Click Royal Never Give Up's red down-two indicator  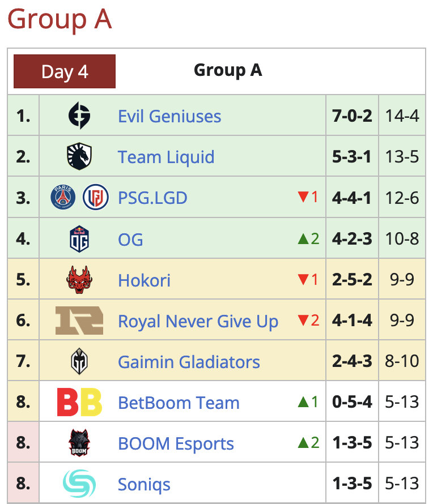coord(308,321)
